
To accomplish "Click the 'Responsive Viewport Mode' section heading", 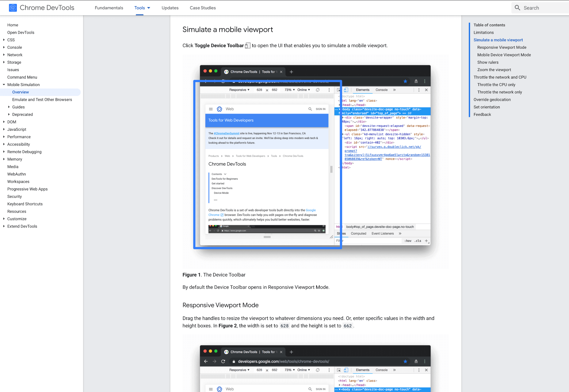I will coord(220,305).
